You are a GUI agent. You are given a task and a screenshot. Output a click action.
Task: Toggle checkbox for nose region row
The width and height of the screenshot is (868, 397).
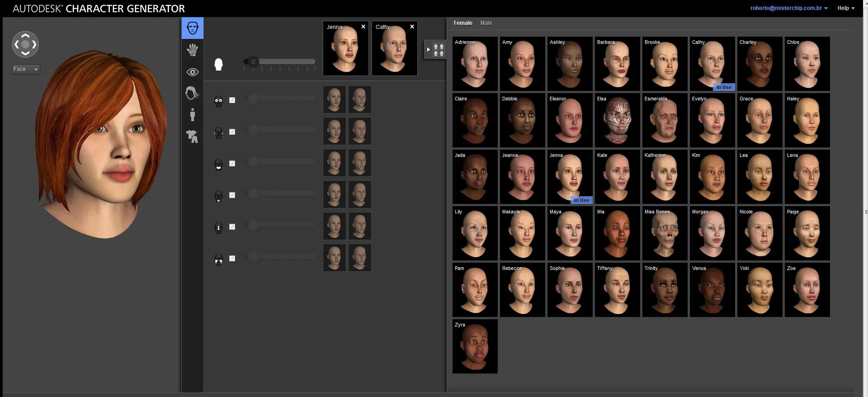(x=232, y=227)
